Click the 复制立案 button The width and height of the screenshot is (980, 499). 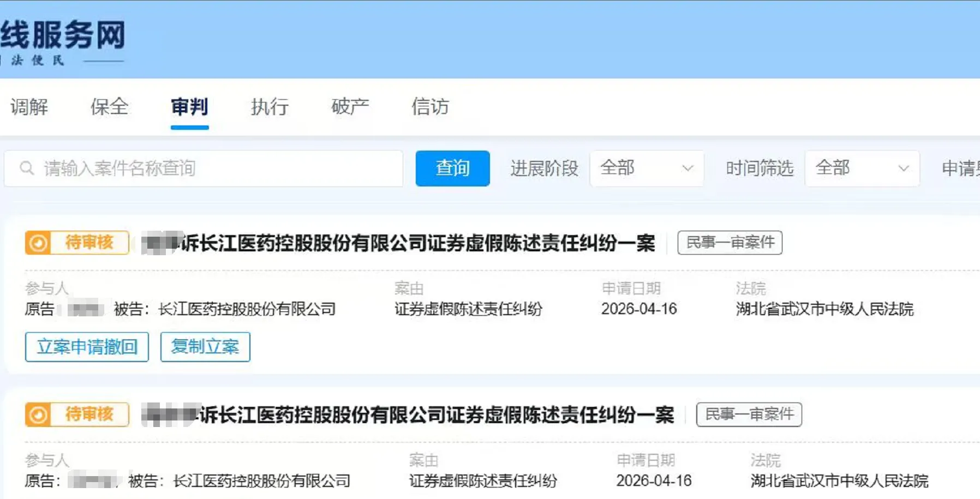(x=205, y=347)
